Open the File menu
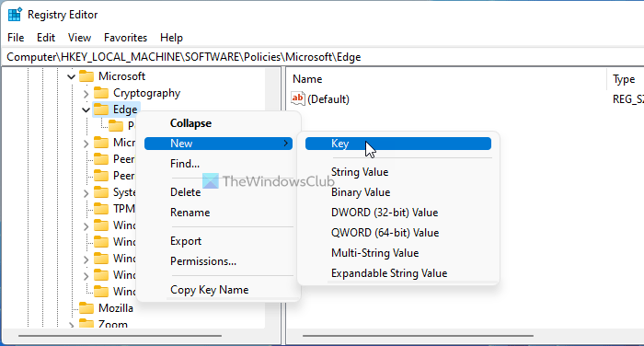Viewport: 644px width, 346px height. pyautogui.click(x=16, y=38)
